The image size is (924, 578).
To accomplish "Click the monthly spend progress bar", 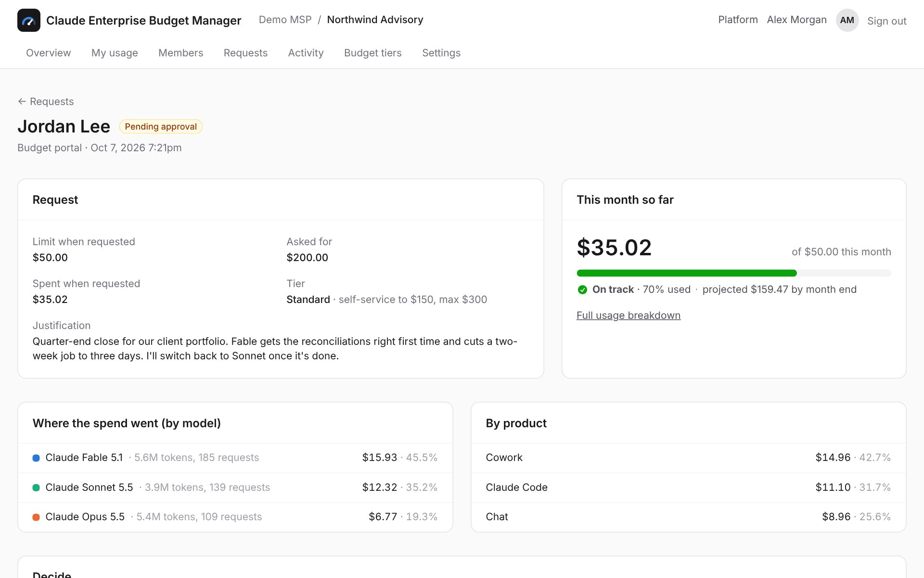I will (x=734, y=273).
